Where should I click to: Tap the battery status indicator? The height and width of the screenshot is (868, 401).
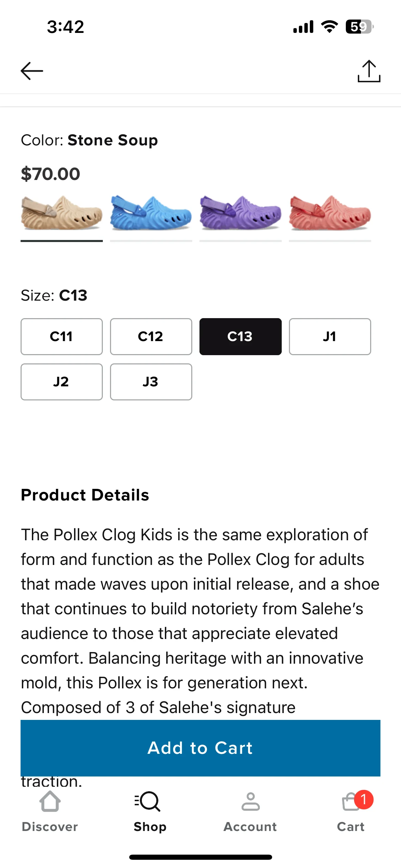(359, 27)
